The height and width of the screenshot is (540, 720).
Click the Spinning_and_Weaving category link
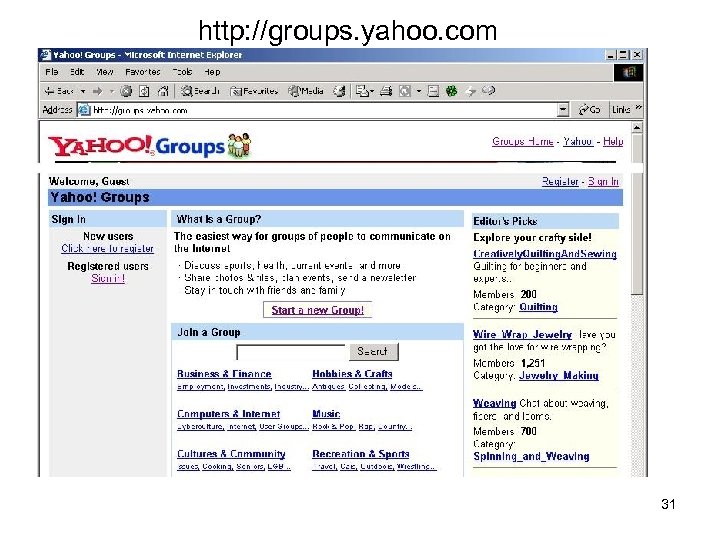point(531,456)
